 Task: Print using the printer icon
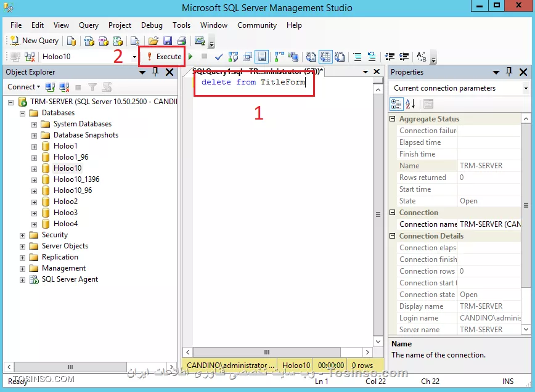181,41
